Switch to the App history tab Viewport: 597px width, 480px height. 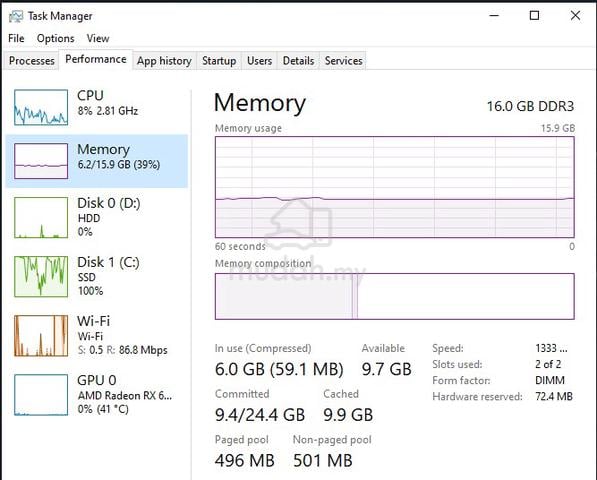[164, 61]
